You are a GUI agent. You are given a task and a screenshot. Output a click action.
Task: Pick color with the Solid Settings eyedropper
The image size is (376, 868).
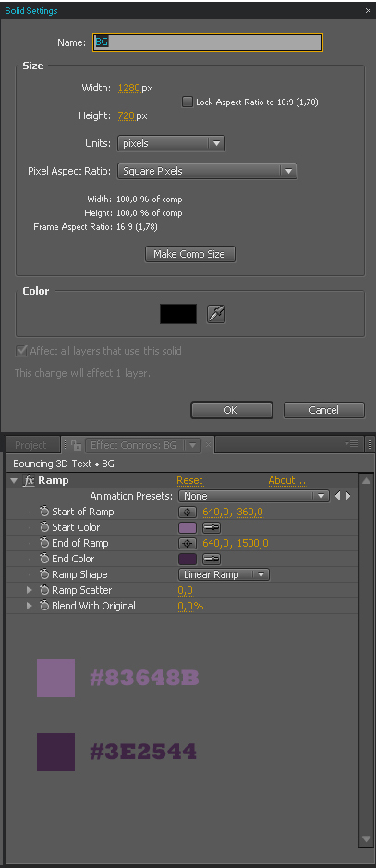point(216,314)
